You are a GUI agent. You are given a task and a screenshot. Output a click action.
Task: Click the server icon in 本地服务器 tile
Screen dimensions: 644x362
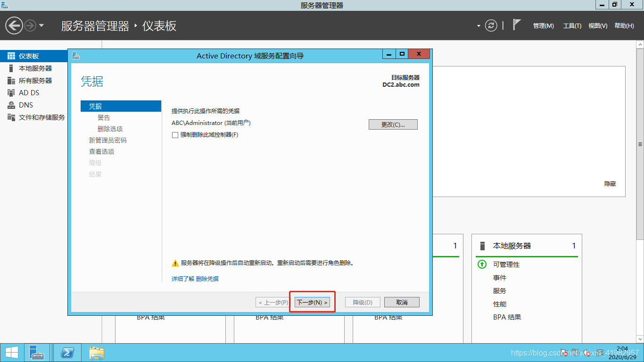click(482, 246)
